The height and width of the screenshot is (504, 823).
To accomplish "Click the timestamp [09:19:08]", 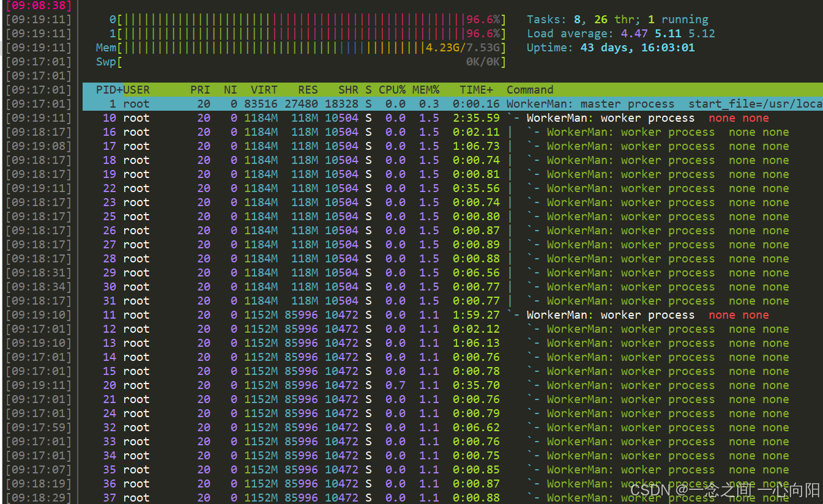I will [39, 146].
